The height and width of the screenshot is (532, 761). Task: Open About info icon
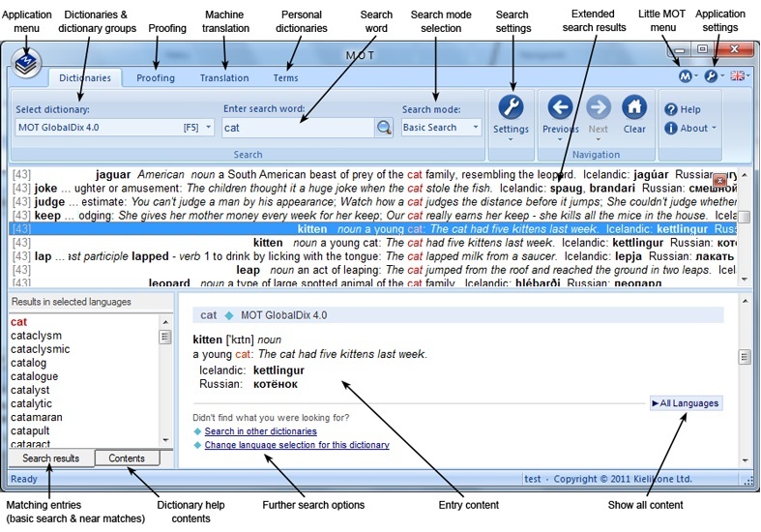click(671, 128)
